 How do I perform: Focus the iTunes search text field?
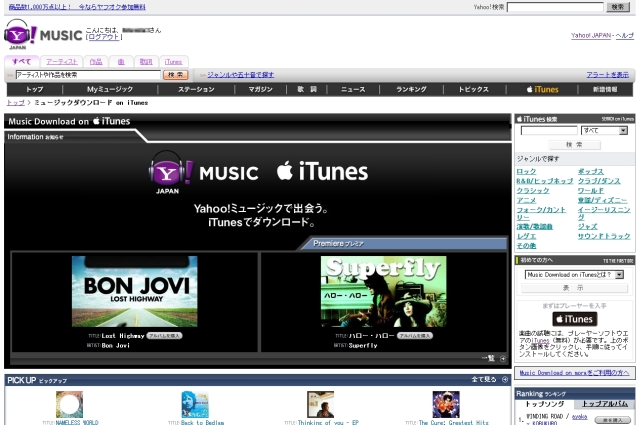click(x=549, y=131)
